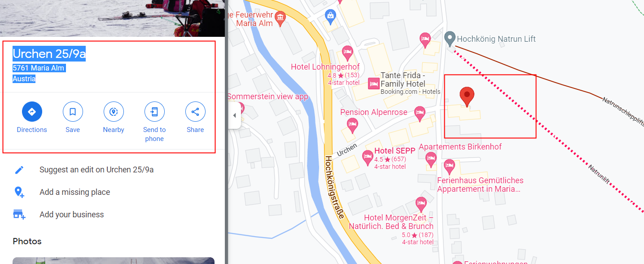Click the blue Directions icon
The image size is (644, 264).
tap(32, 112)
